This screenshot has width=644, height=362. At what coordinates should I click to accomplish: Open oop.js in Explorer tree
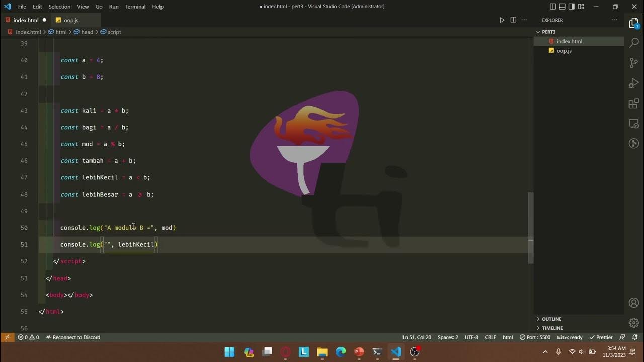coord(579,51)
